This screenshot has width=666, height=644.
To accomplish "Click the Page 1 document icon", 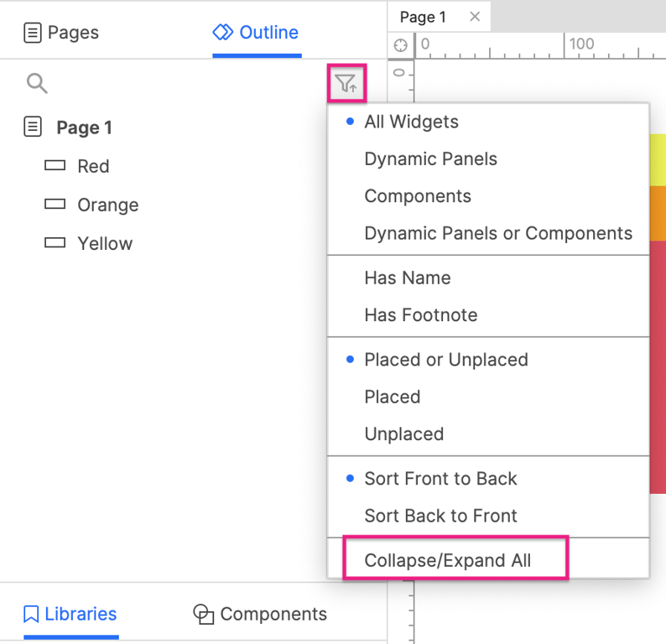I will coord(32,127).
